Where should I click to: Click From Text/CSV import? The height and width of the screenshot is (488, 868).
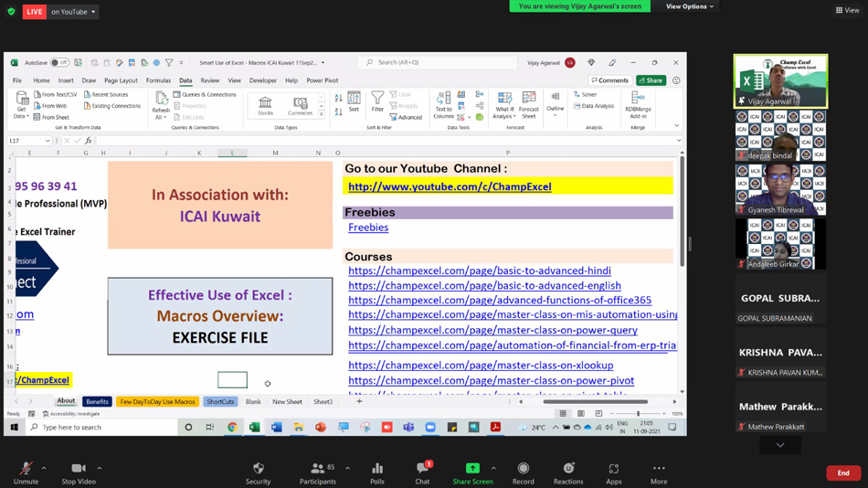56,95
